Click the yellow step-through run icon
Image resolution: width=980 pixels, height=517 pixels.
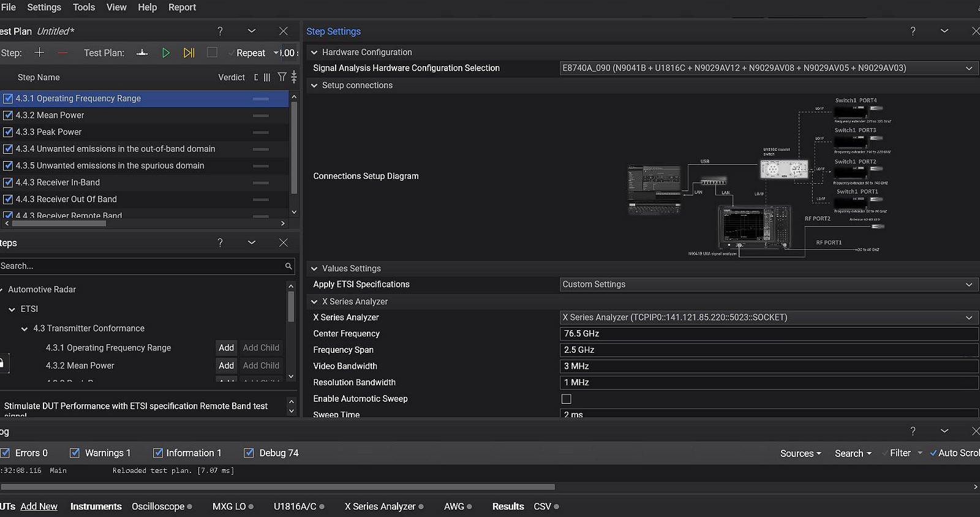189,53
